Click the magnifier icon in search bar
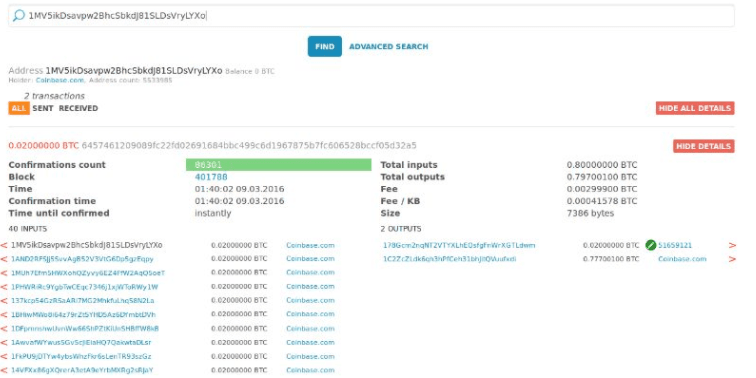 tap(18, 15)
